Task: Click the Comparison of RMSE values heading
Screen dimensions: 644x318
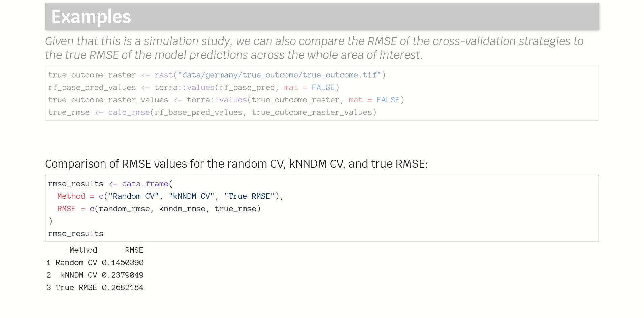Action: click(x=236, y=164)
